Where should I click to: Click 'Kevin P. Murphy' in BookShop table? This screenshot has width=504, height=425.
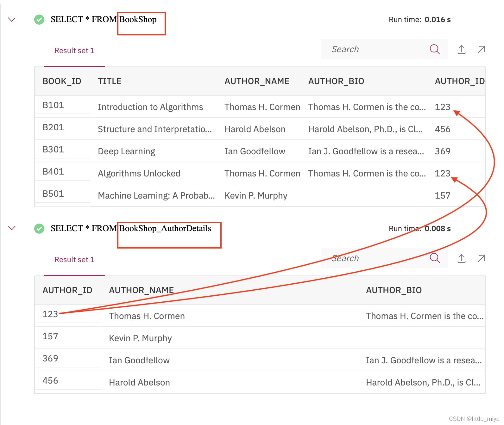point(256,196)
